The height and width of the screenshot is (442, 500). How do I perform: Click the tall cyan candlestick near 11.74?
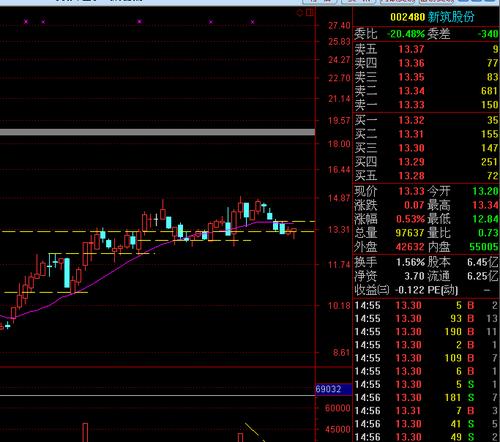pyautogui.click(x=67, y=273)
